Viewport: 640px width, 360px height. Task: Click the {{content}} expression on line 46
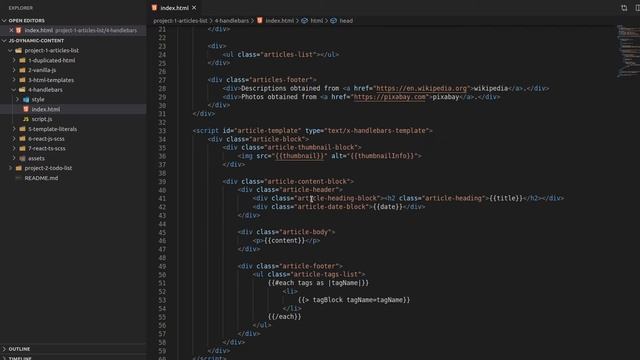(x=284, y=241)
